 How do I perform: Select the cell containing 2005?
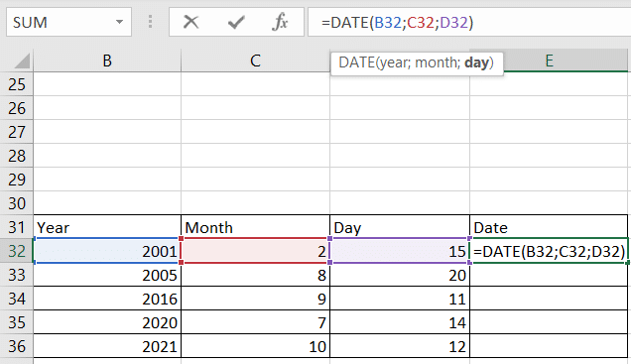[x=107, y=275]
